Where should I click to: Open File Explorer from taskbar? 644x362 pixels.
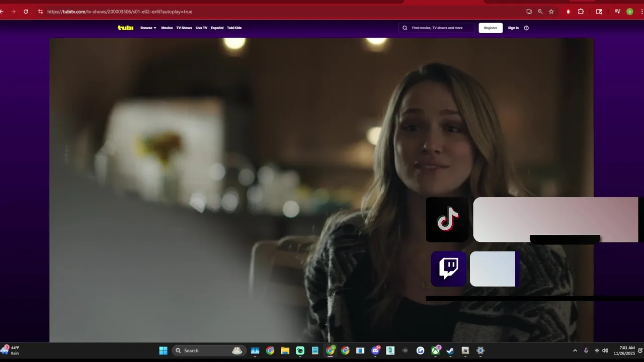285,350
